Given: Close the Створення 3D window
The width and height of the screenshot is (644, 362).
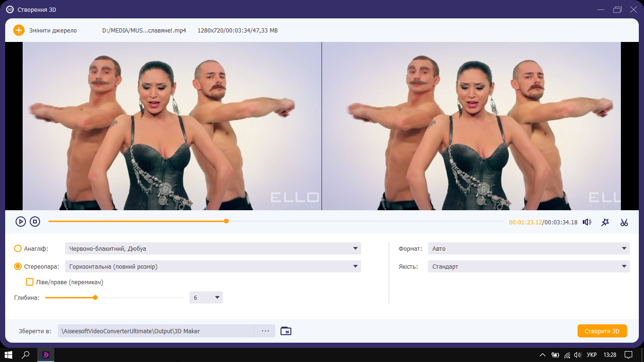Looking at the screenshot, I should 633,9.
